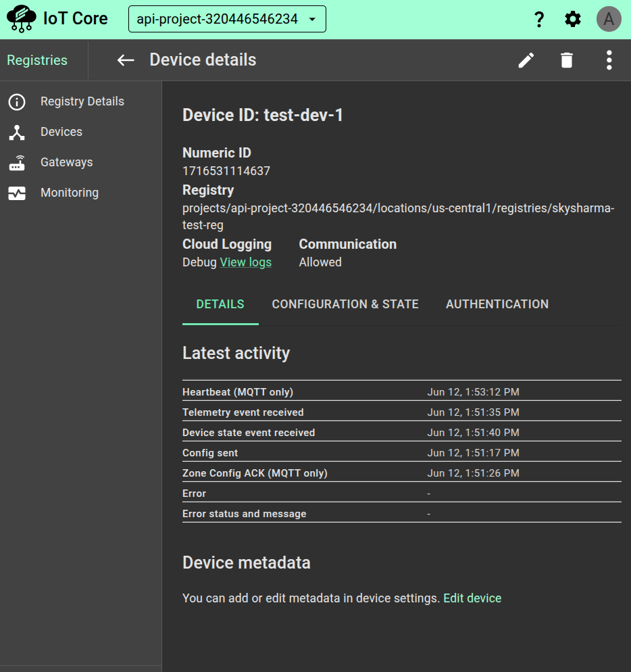Switch to the Configuration & State tab
The image size is (631, 672).
coord(345,304)
